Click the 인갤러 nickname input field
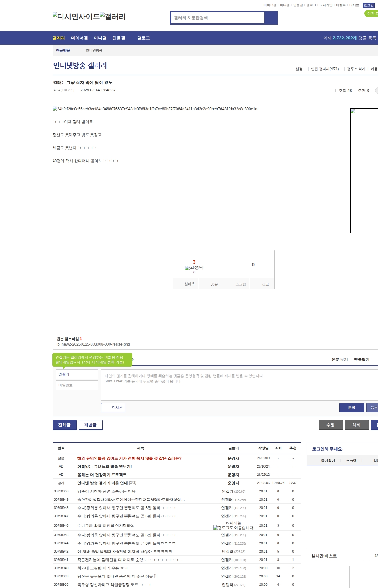Screen dimensions: 378x588 [x=77, y=374]
